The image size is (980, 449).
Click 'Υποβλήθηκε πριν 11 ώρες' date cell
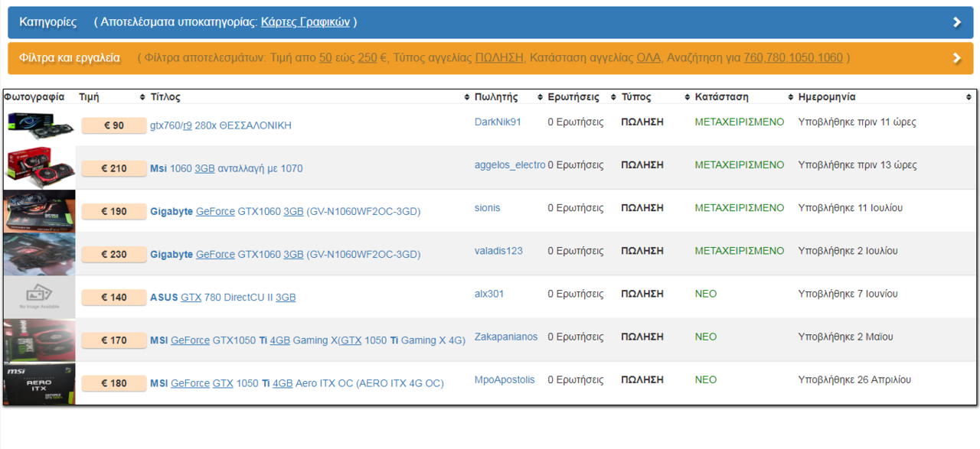tap(857, 122)
